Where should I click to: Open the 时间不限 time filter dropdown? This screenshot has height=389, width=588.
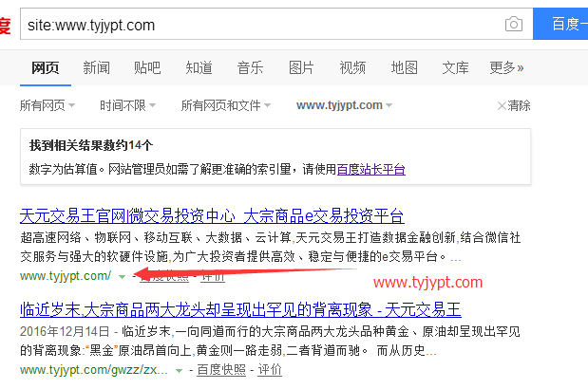[127, 105]
